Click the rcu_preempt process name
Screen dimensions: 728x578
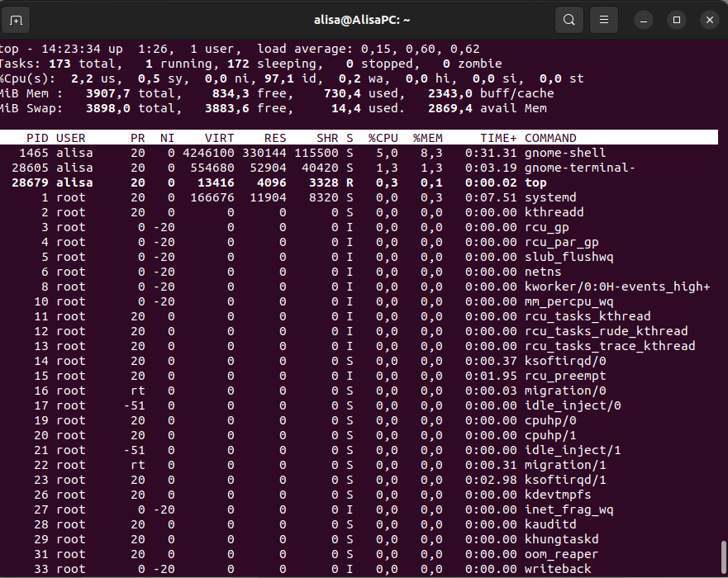click(565, 376)
